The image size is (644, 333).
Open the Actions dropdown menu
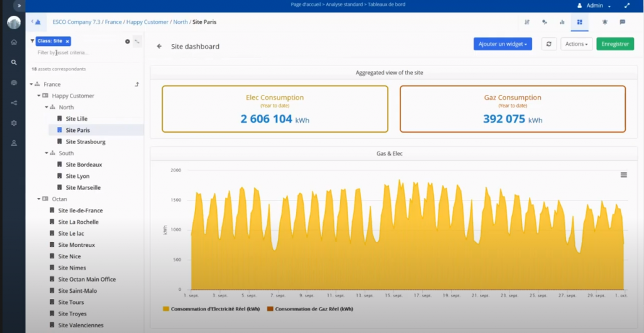pyautogui.click(x=576, y=44)
